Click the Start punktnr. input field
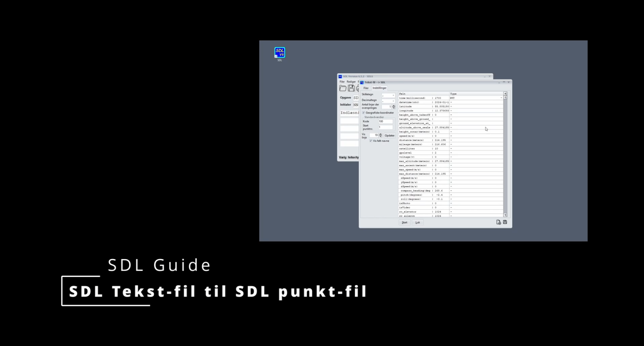The width and height of the screenshot is (644, 346). click(x=386, y=127)
